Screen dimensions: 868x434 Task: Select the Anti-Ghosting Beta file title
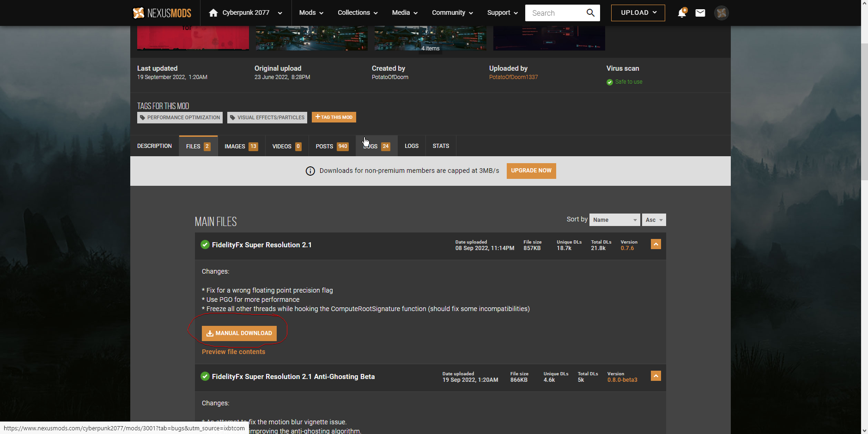pyautogui.click(x=293, y=377)
